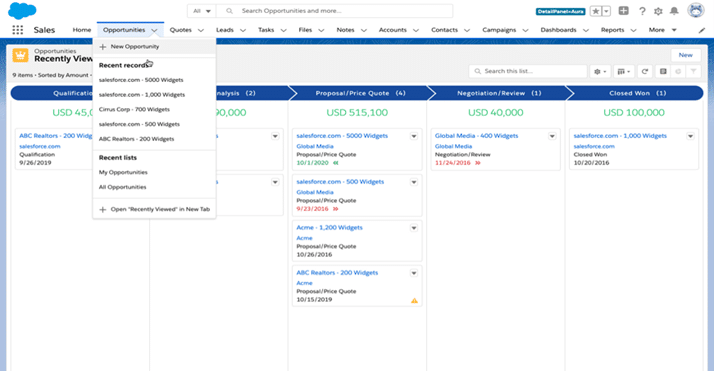Click the pencil edit navigation icon
Image resolution: width=714 pixels, height=371 pixels.
click(702, 30)
